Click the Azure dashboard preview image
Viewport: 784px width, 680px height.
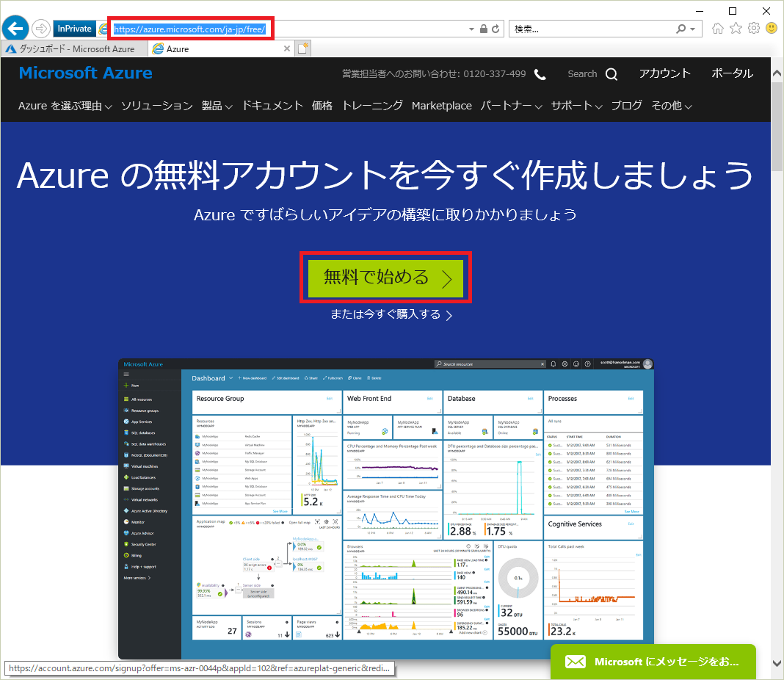click(x=386, y=508)
